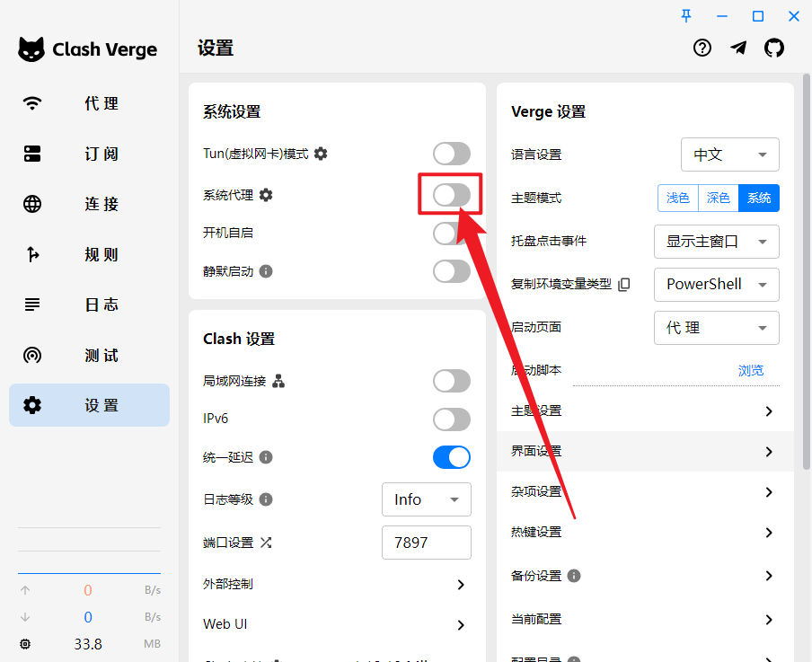Click copy icon beside 复制环境变量类型
Image resolution: width=812 pixels, height=662 pixels.
click(624, 285)
